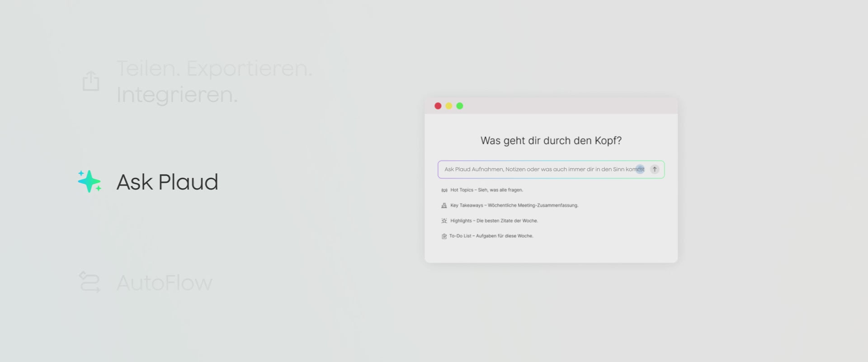Viewport: 868px width, 362px height.
Task: Close the window with the red button
Action: point(438,106)
